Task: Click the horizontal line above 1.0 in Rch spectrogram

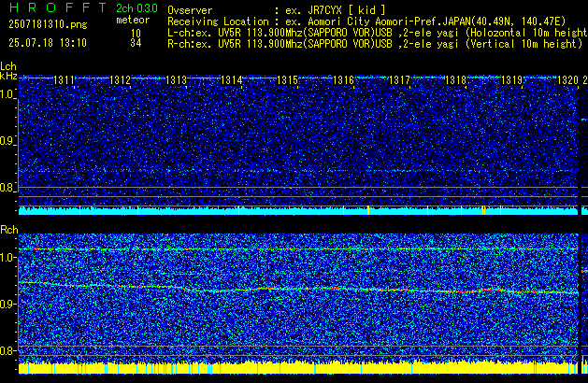Action: click(x=298, y=248)
